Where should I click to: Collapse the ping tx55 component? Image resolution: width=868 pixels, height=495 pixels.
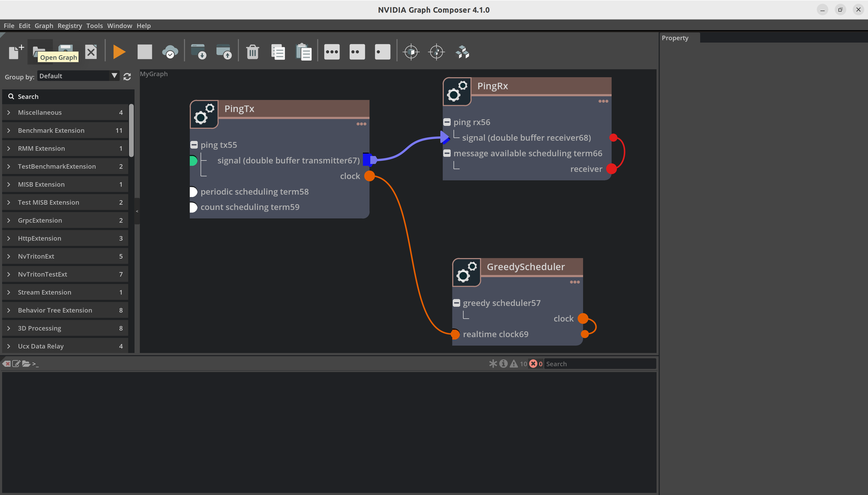[x=194, y=145]
